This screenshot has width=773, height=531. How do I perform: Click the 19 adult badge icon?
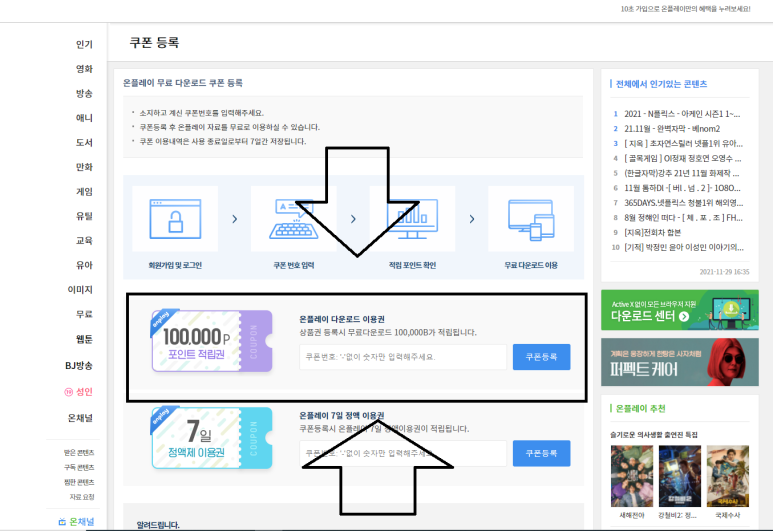(x=69, y=392)
